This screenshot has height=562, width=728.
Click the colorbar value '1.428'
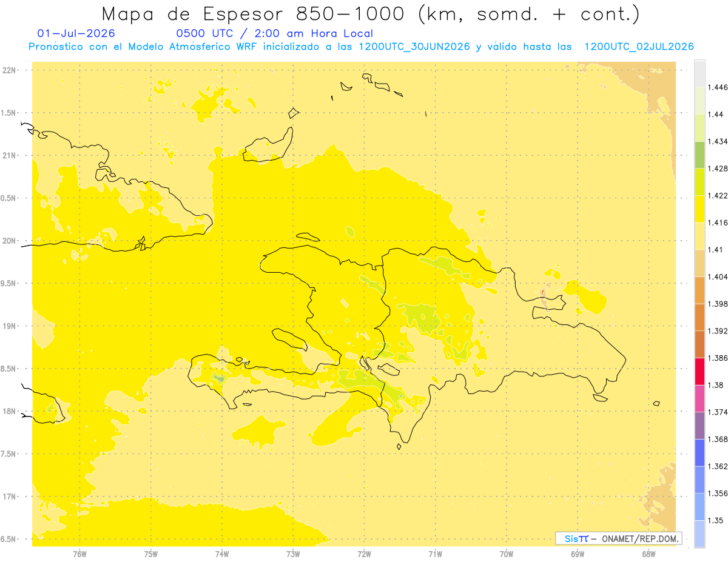pyautogui.click(x=718, y=169)
